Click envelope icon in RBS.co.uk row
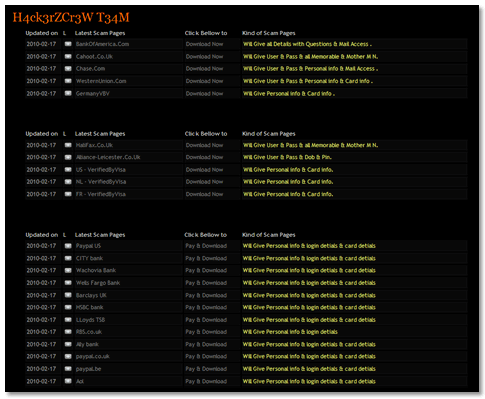Viewport: 485px width, 399px height. (x=68, y=332)
